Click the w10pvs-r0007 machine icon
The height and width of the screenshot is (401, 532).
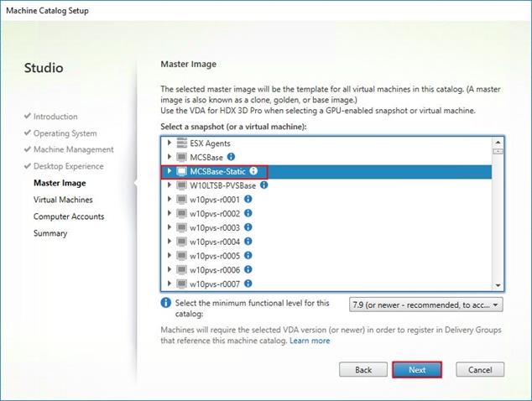click(x=182, y=284)
